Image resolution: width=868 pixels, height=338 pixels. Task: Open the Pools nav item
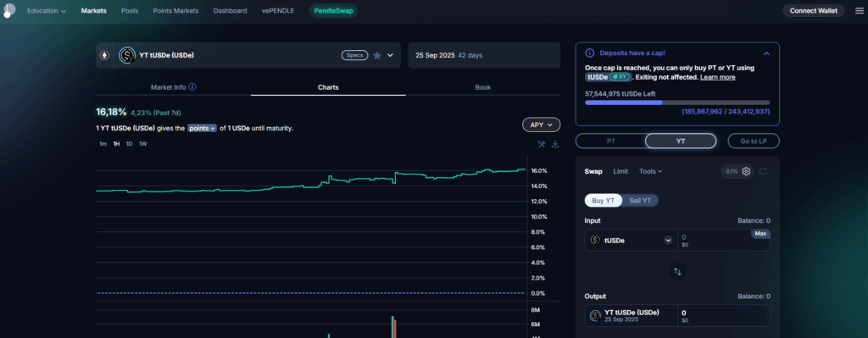(x=130, y=10)
